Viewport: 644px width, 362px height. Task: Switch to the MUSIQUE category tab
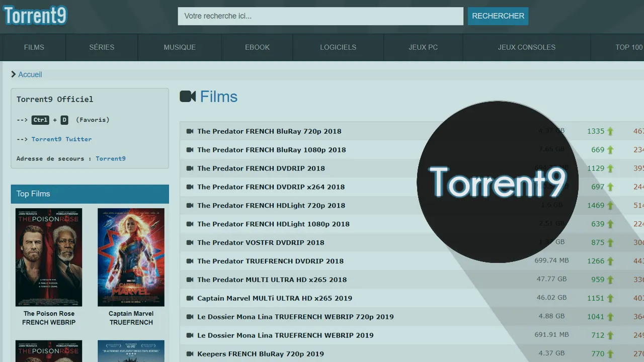click(x=179, y=47)
